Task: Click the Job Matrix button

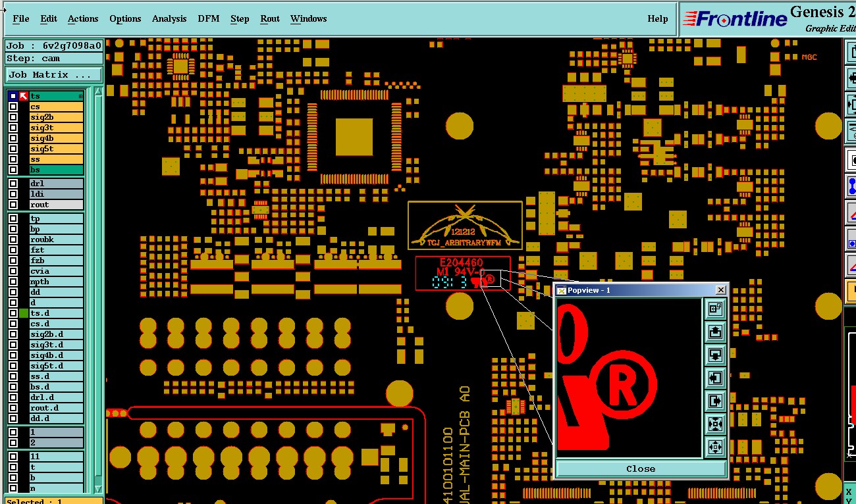Action: (x=53, y=74)
